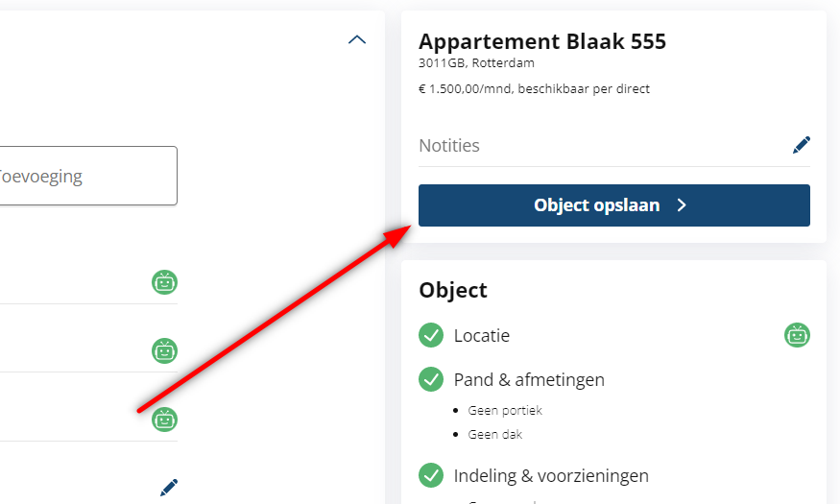Click the lowest robot icon in left panel

(x=164, y=420)
